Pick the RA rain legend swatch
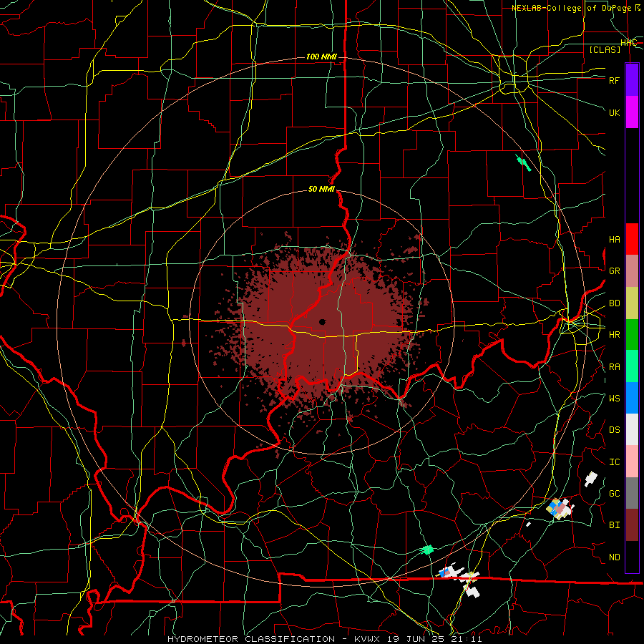 [x=632, y=366]
